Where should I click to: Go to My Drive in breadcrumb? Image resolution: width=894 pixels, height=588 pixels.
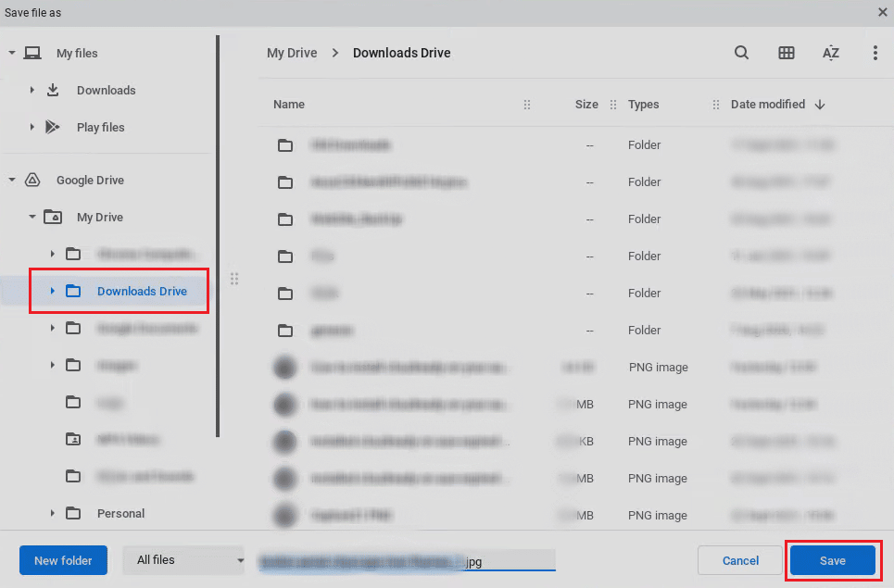click(292, 53)
